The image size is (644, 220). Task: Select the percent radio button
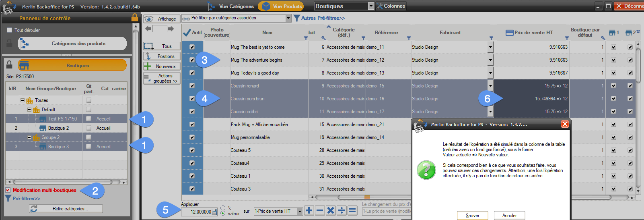pyautogui.click(x=223, y=208)
